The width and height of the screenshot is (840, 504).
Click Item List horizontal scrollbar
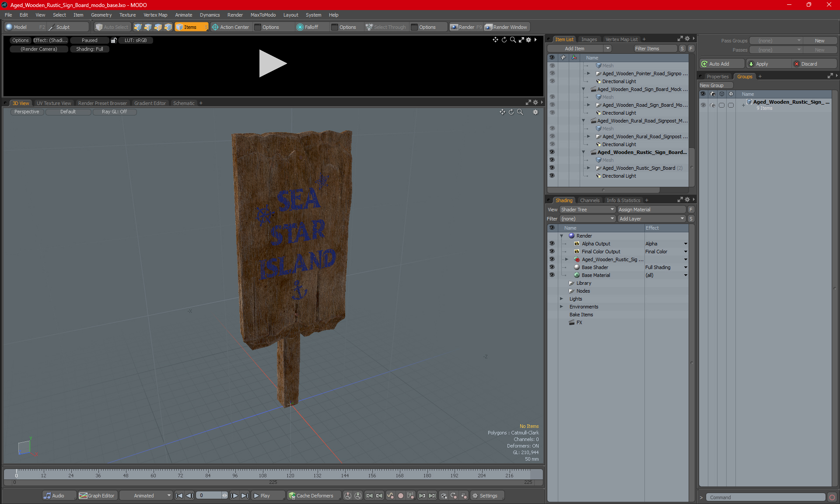(x=603, y=190)
